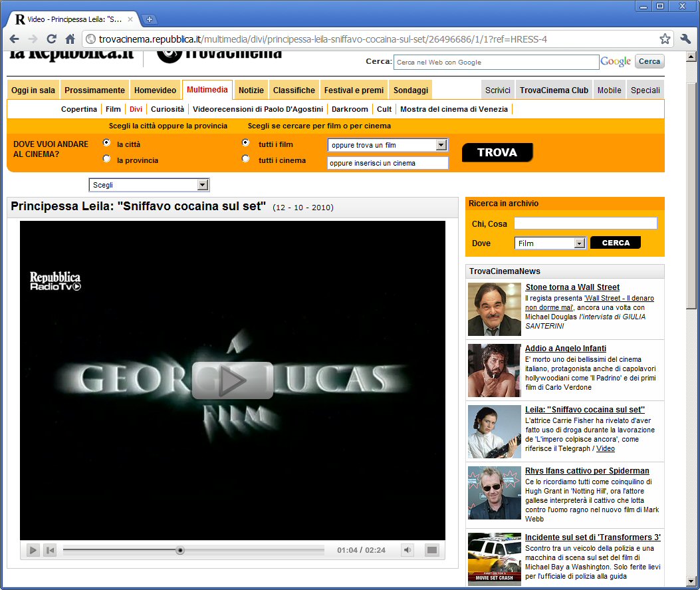Switch to the Prossimamente tab
Viewport: 700px width, 590px height.
point(94,90)
